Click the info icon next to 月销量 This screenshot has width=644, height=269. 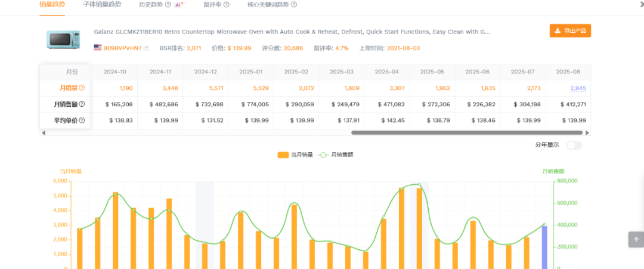click(x=82, y=88)
